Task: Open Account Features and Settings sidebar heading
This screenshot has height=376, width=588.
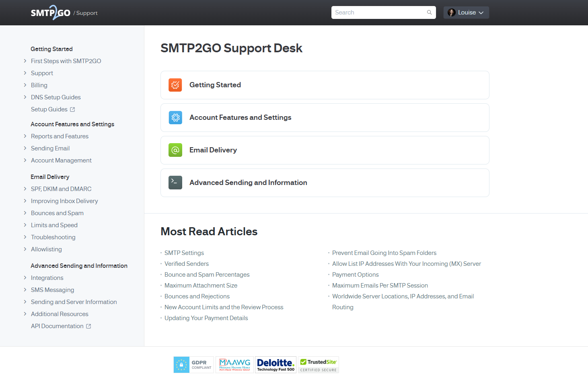Action: [x=72, y=124]
